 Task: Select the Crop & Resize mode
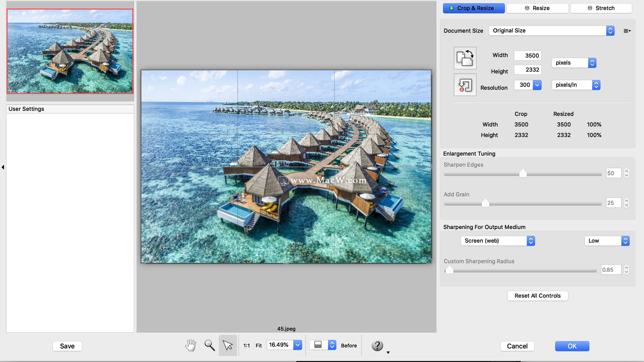[x=474, y=8]
